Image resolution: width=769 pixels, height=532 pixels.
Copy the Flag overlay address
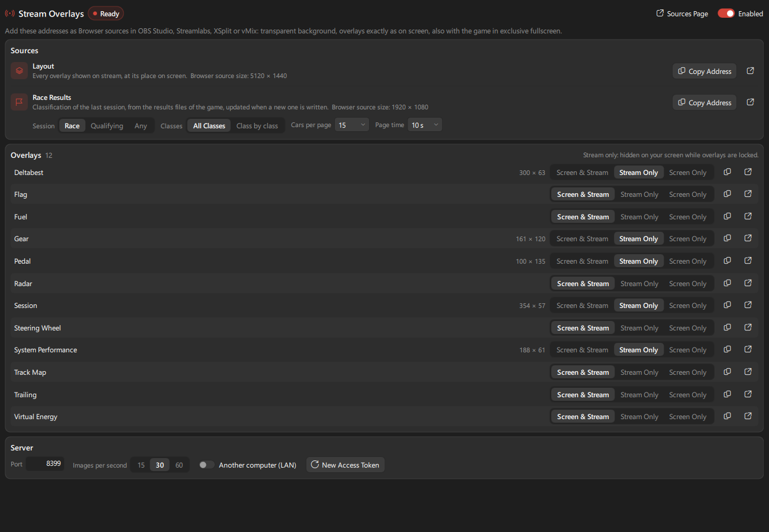tap(728, 194)
